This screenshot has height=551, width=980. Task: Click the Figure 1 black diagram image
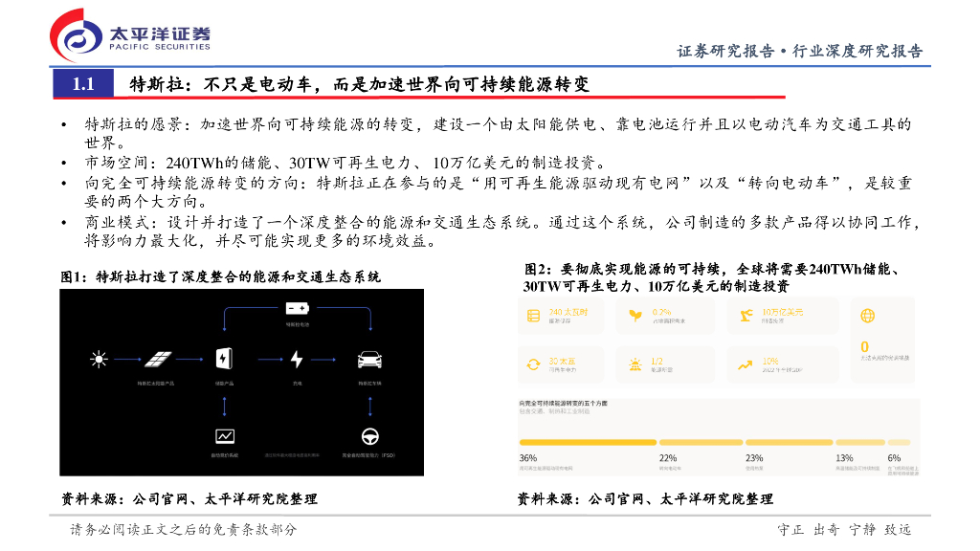tap(242, 383)
